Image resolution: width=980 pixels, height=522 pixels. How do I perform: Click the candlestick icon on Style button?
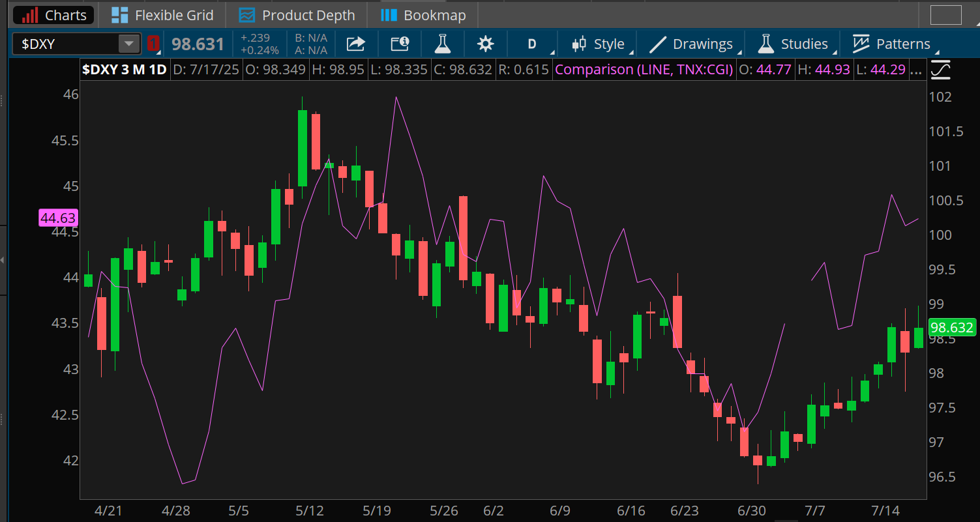pos(579,44)
